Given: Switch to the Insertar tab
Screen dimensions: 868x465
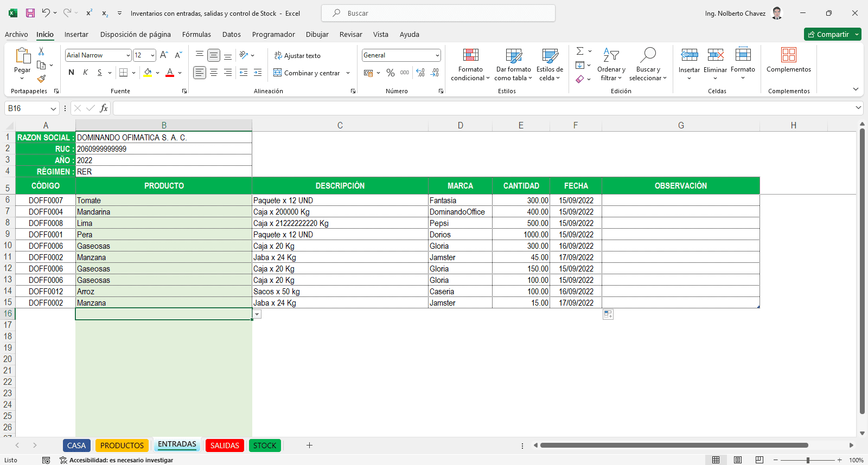Looking at the screenshot, I should tap(76, 34).
